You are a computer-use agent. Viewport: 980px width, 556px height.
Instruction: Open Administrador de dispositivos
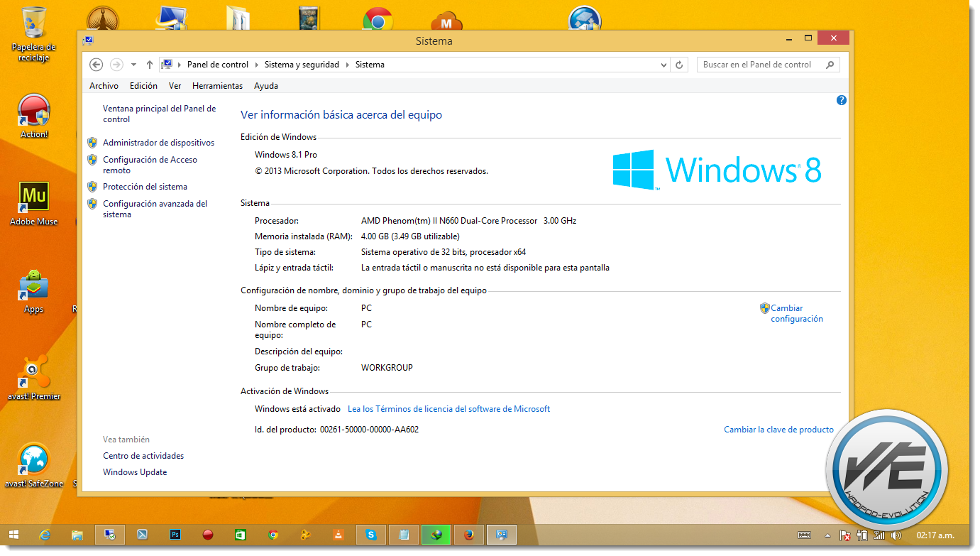[x=158, y=143]
